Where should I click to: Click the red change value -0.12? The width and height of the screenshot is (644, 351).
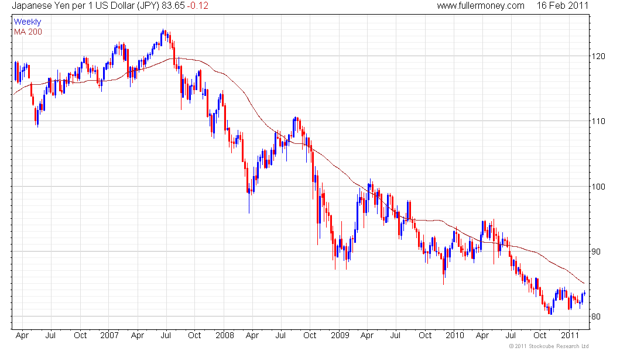tap(198, 6)
